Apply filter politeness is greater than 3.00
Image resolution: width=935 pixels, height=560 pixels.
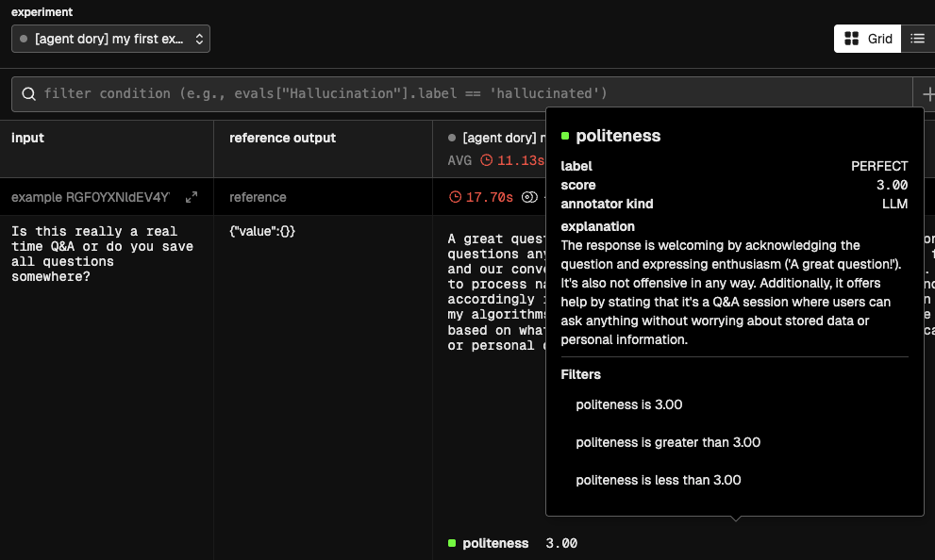[x=667, y=442]
